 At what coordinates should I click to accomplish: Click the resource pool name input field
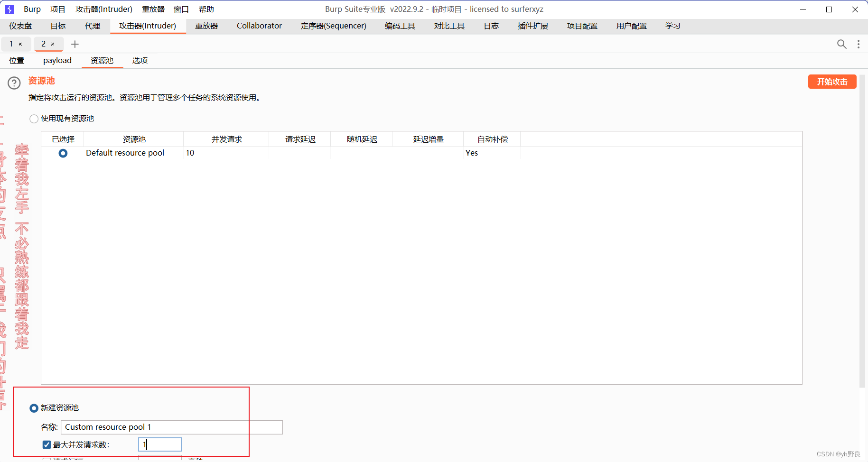coord(172,427)
